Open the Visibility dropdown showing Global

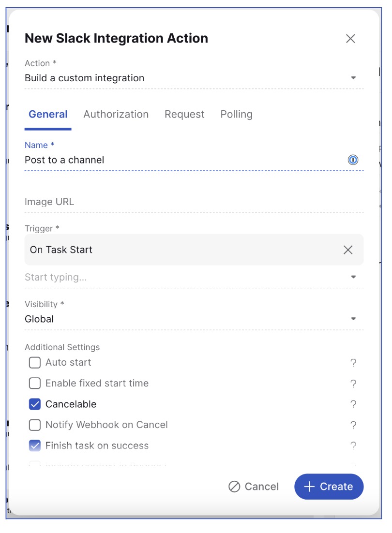(x=194, y=319)
